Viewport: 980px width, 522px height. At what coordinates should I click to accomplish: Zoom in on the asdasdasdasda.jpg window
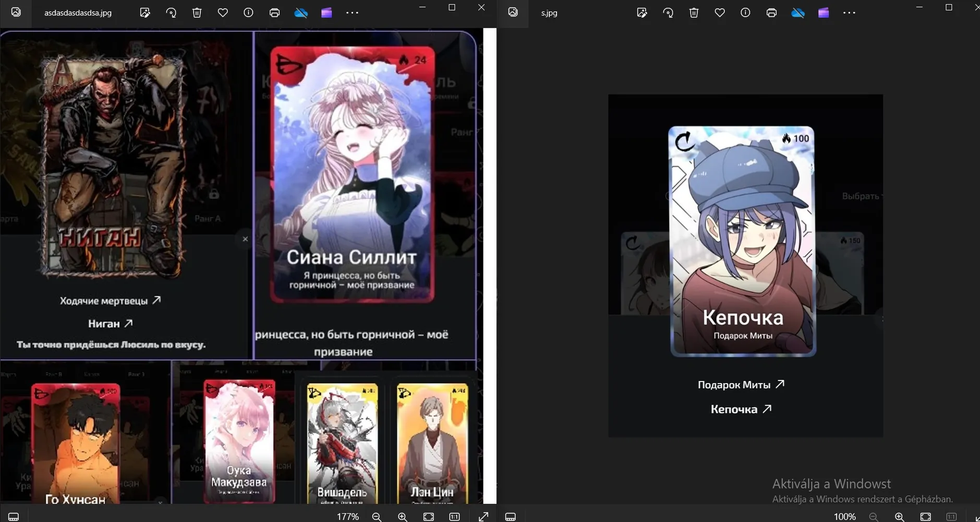click(403, 516)
